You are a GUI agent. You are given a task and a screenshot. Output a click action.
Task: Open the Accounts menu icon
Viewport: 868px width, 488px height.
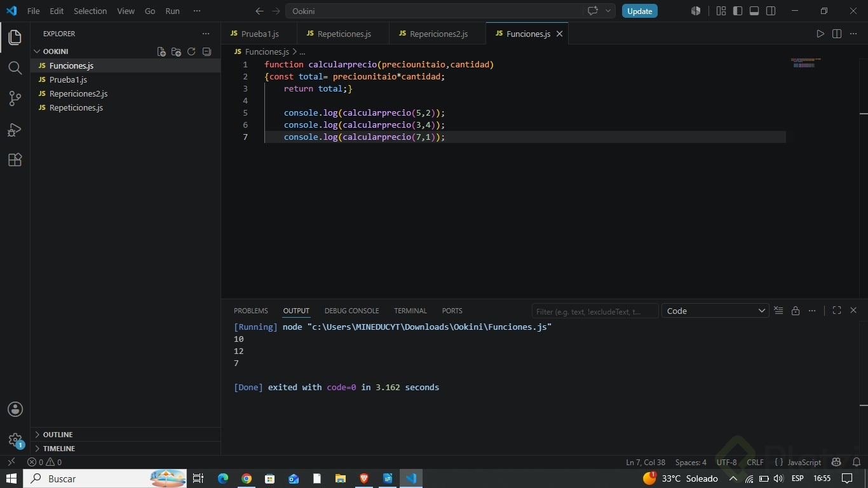click(x=15, y=409)
